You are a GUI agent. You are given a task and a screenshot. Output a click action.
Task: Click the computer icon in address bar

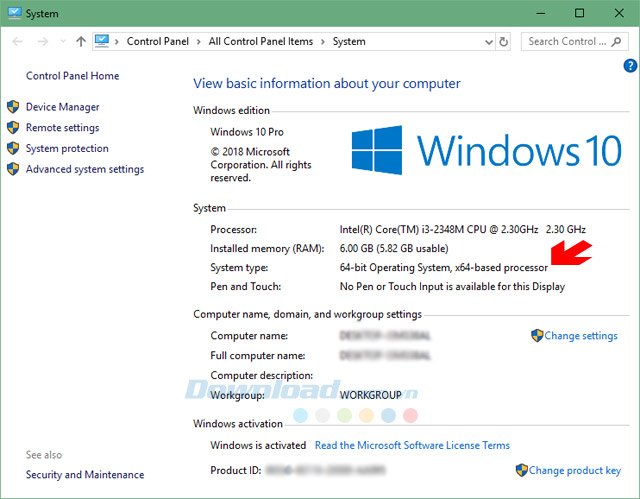tap(102, 41)
